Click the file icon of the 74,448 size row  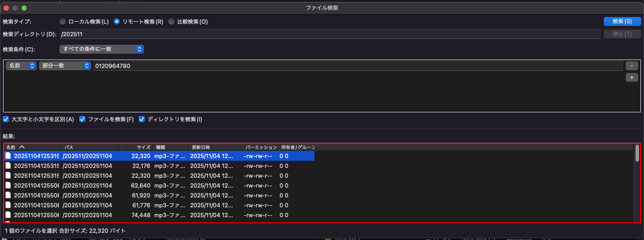tap(8, 215)
